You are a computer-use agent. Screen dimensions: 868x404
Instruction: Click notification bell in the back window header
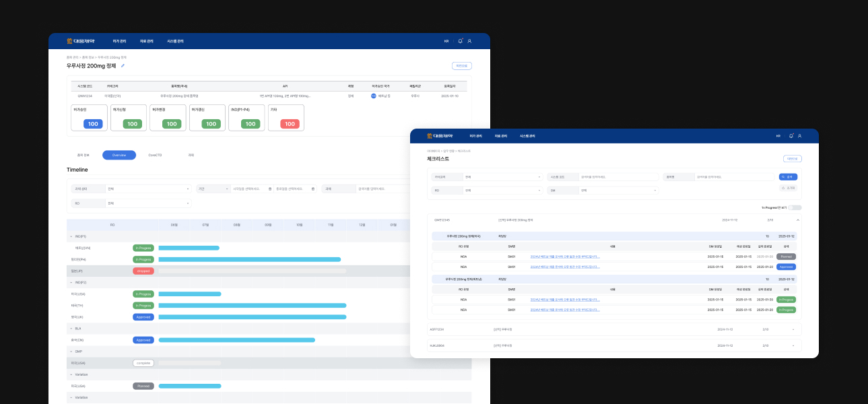[461, 41]
